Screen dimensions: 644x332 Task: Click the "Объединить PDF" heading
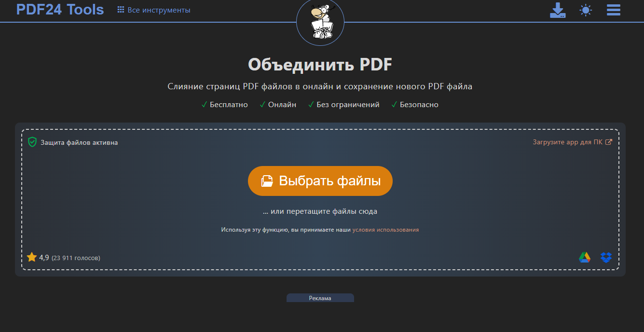[320, 64]
